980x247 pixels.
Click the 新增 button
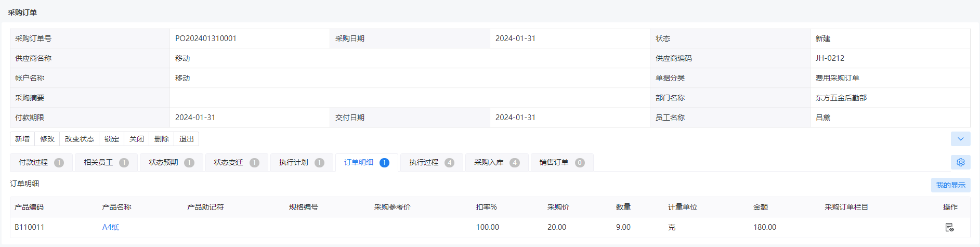click(22, 139)
